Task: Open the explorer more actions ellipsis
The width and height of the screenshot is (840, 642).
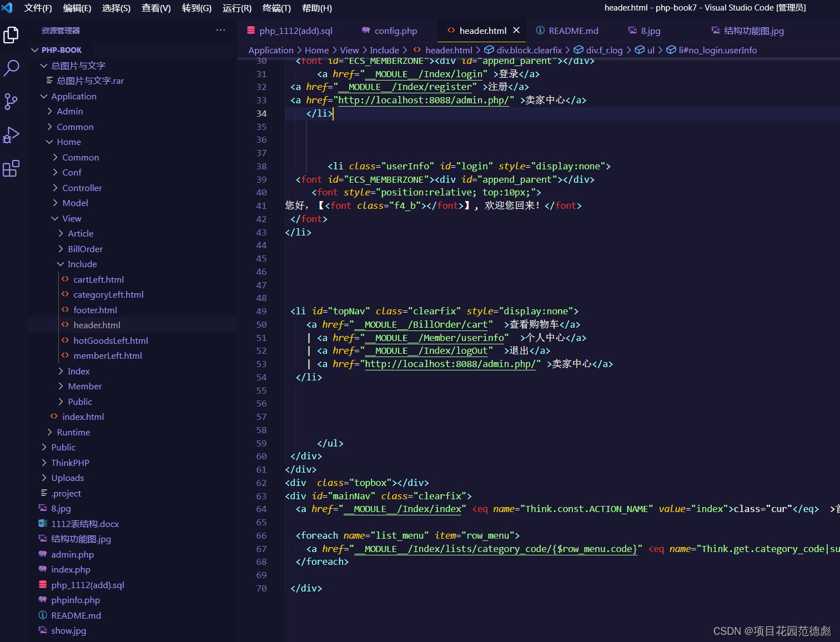Action: [220, 31]
